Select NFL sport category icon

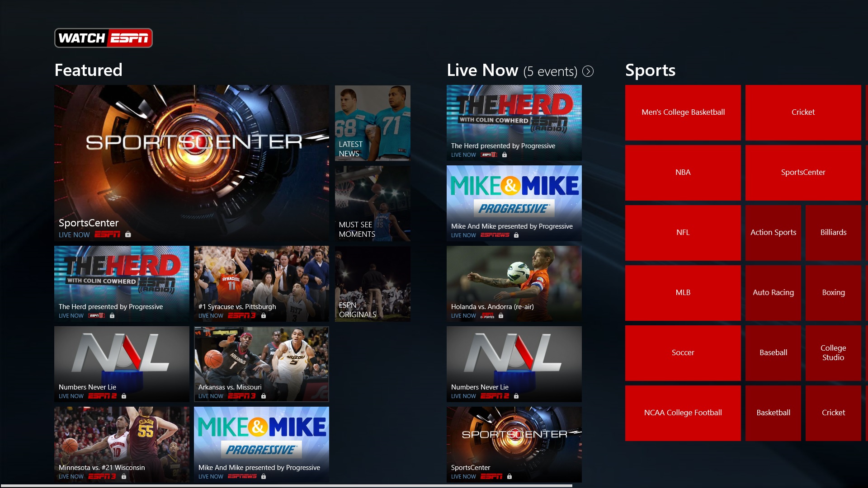click(683, 232)
